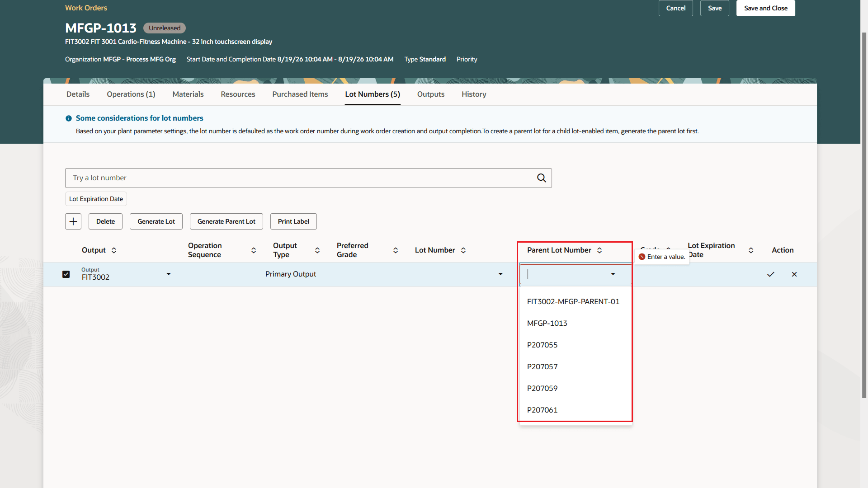868x488 pixels.
Task: Collapse the Parent Lot Number dropdown arrow
Action: coord(613,274)
